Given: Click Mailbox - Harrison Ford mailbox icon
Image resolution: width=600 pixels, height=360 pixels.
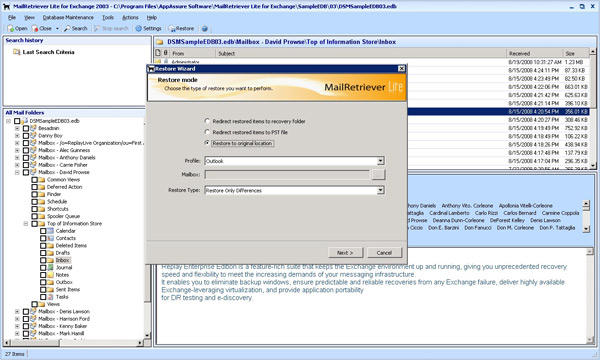Looking at the screenshot, I should click(x=33, y=319).
